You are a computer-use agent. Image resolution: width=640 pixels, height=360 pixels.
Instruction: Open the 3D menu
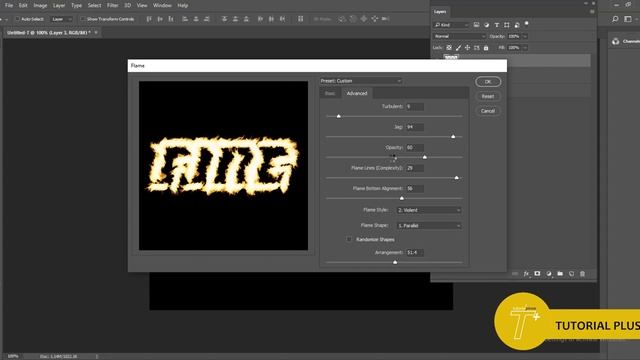[x=127, y=5]
